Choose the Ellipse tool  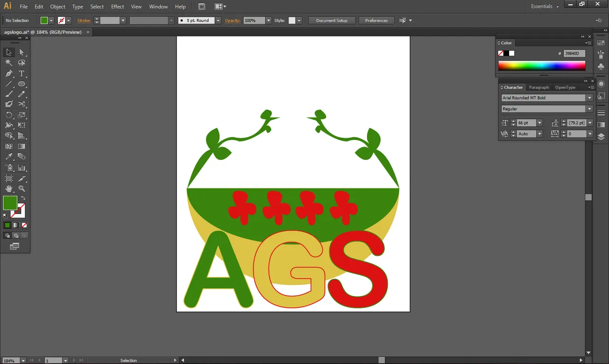[x=21, y=84]
